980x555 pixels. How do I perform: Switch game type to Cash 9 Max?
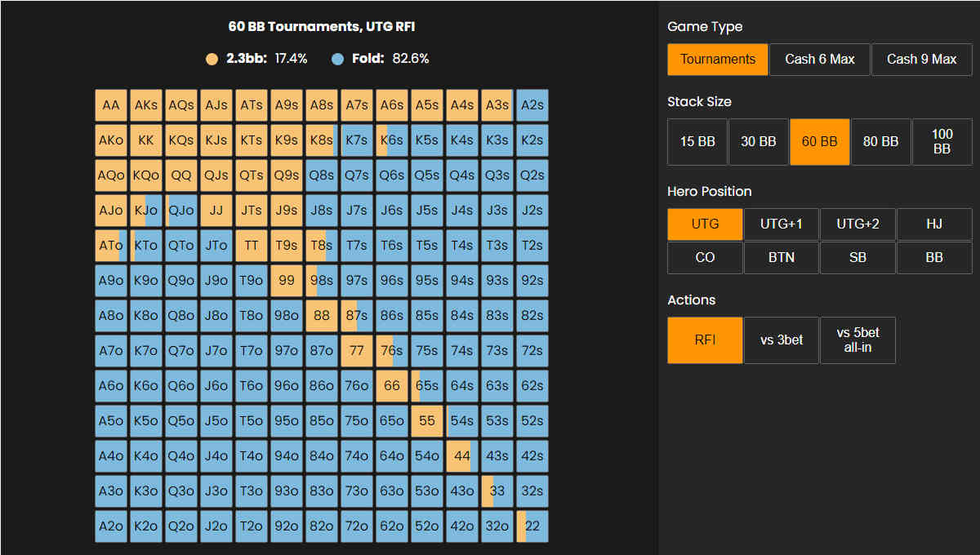tap(921, 60)
